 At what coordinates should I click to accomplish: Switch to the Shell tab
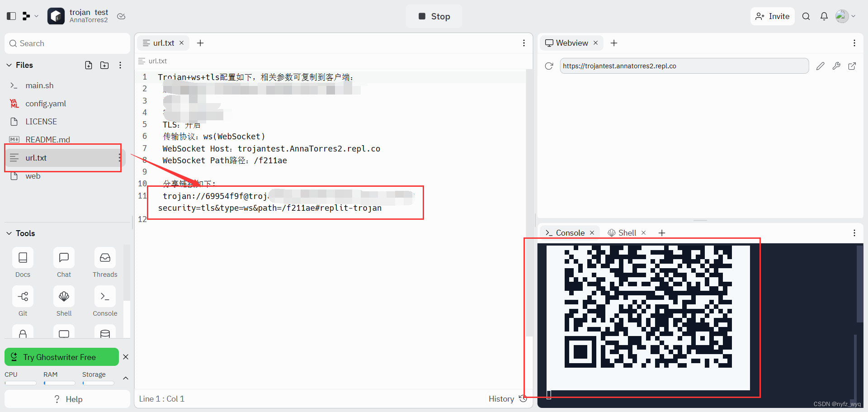click(x=627, y=233)
